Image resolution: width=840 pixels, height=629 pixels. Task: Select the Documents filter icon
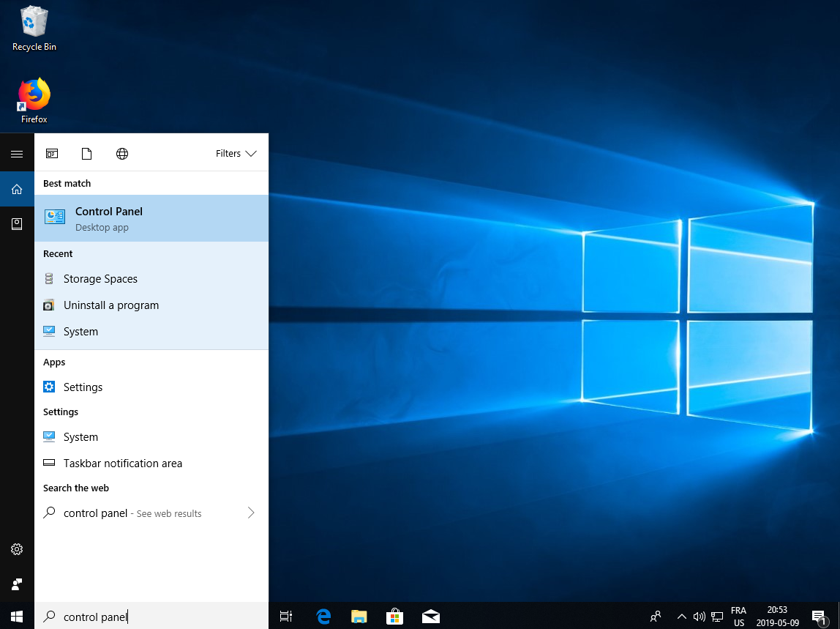tap(87, 154)
